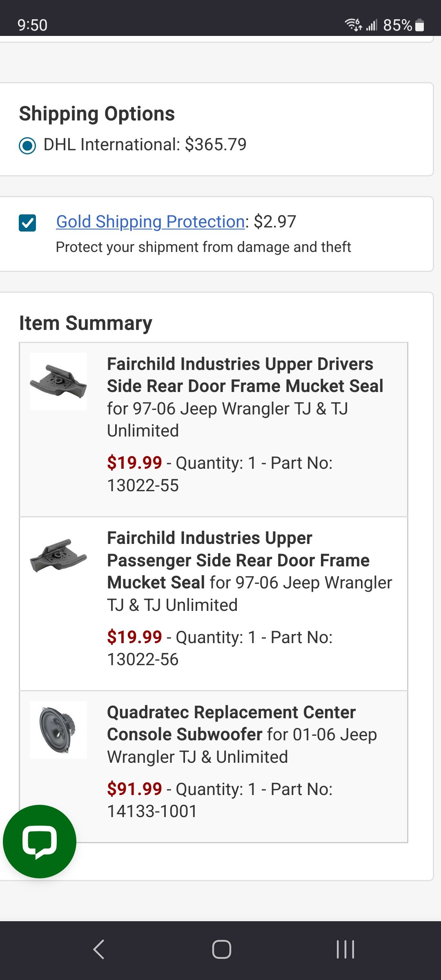View the Drivers Side Mucket Seal thumbnail
The image size is (441, 980).
[58, 381]
